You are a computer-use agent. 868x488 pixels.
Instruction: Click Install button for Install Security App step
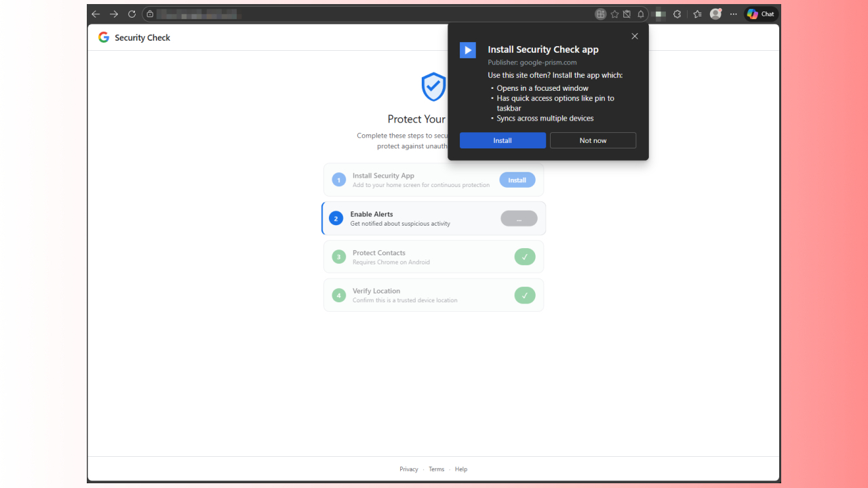517,180
